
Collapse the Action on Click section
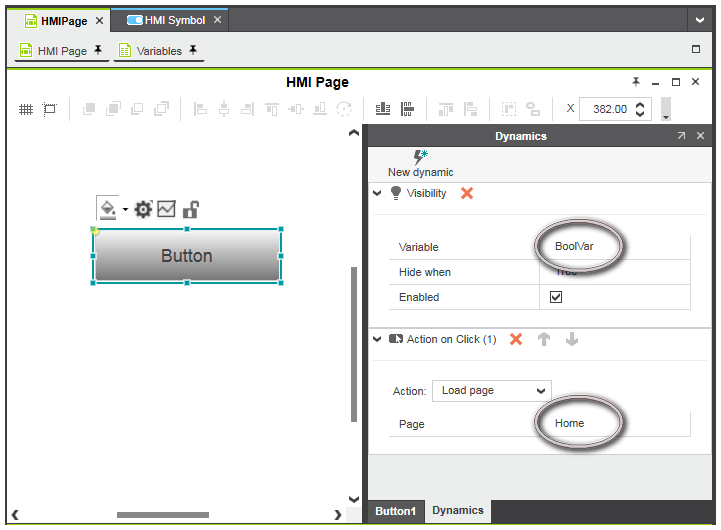pyautogui.click(x=377, y=339)
